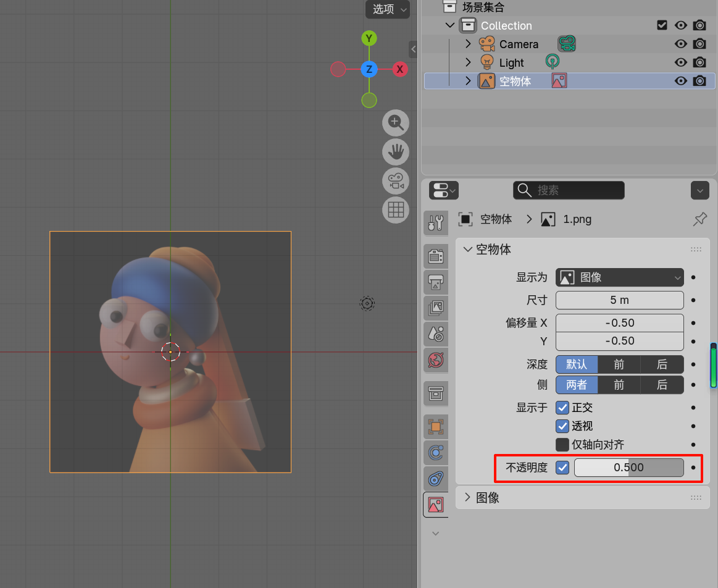Expand the Camera outliner item
The image size is (718, 588).
468,44
